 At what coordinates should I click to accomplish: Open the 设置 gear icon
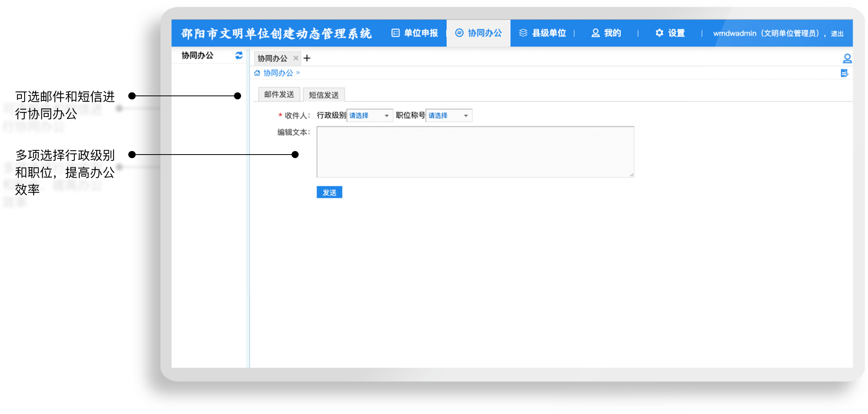click(x=659, y=33)
